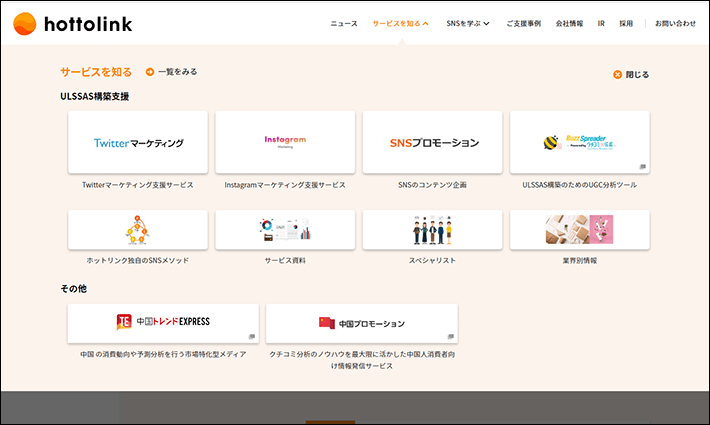Viewport: 710px width, 425px height.
Task: Click external link icon on BuzzSpreader card
Action: (x=642, y=167)
